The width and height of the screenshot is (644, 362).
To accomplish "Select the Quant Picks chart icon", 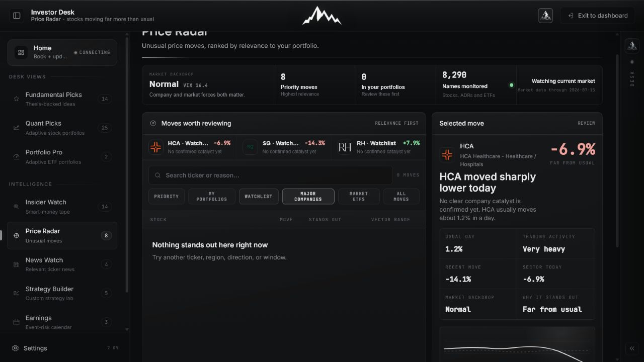I will 16,128.
